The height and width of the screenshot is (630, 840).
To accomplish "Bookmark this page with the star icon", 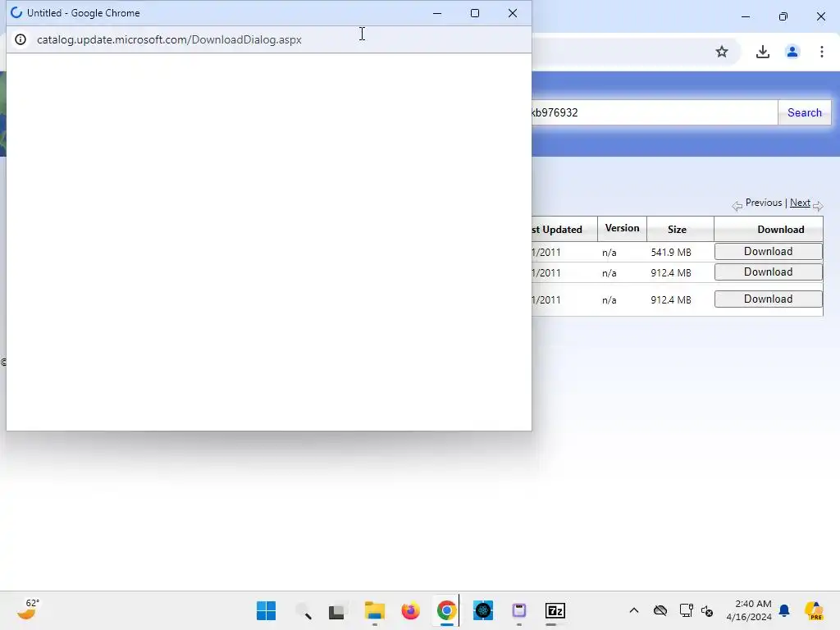I will [x=722, y=52].
